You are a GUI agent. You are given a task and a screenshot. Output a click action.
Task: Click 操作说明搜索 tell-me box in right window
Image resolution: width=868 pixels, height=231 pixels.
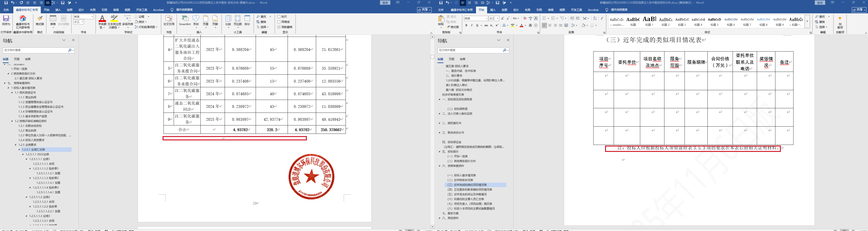point(619,10)
